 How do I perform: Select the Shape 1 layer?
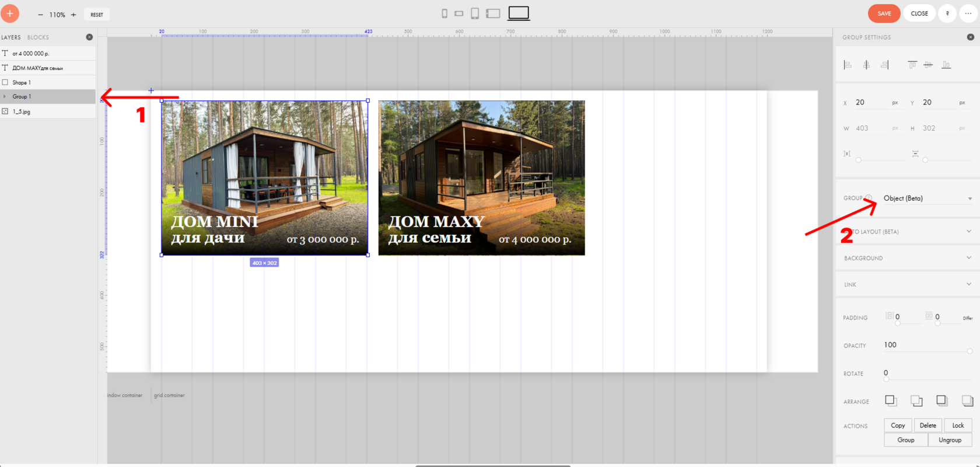tap(48, 82)
